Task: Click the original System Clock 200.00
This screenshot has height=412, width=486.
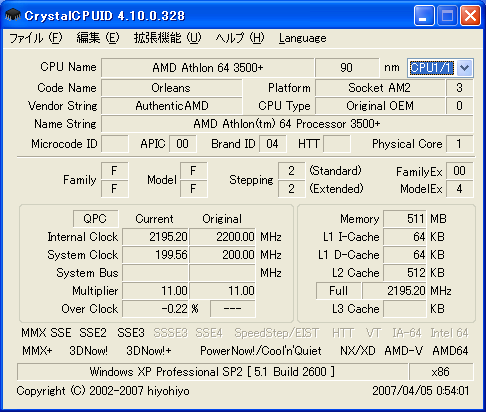Action: click(222, 255)
